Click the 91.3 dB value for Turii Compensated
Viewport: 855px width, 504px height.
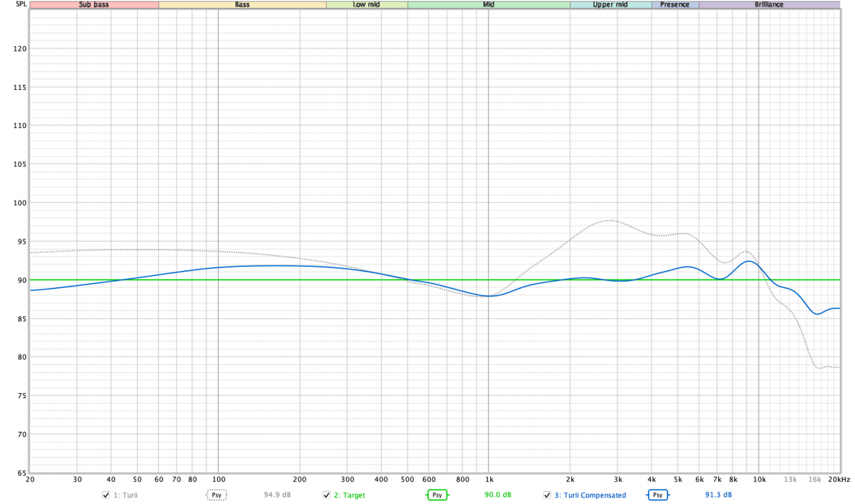point(718,495)
